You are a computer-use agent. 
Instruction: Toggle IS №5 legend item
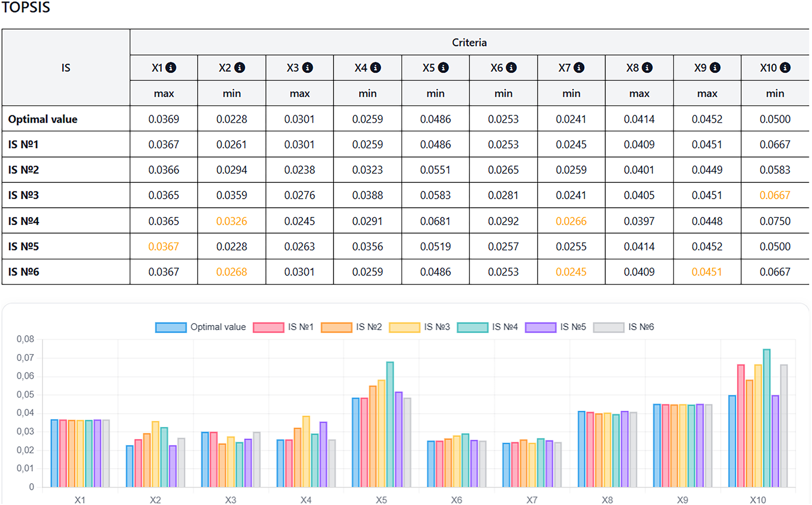pos(556,327)
